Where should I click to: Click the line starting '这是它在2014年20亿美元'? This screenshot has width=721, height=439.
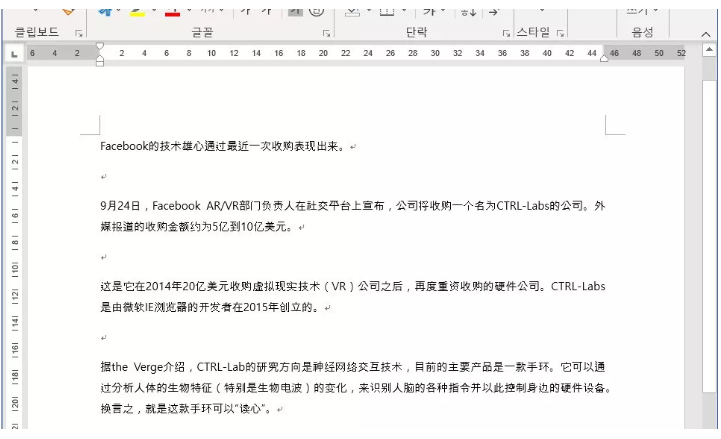coord(353,286)
